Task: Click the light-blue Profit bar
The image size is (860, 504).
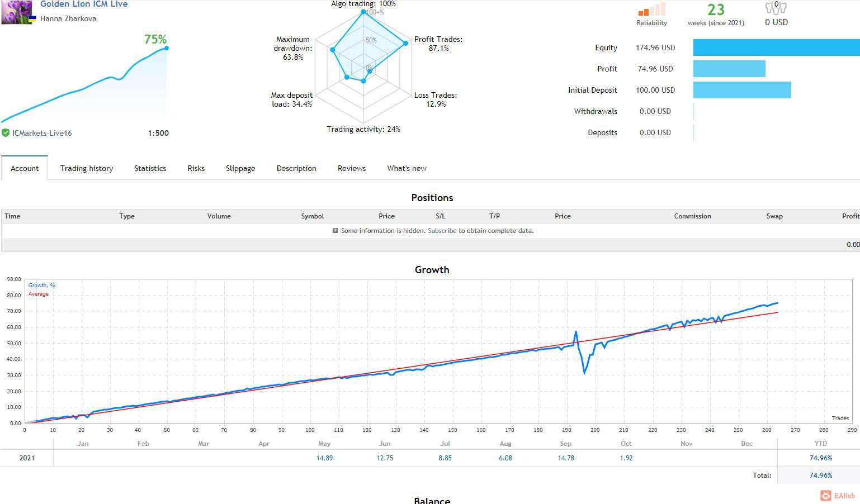Action: click(729, 69)
